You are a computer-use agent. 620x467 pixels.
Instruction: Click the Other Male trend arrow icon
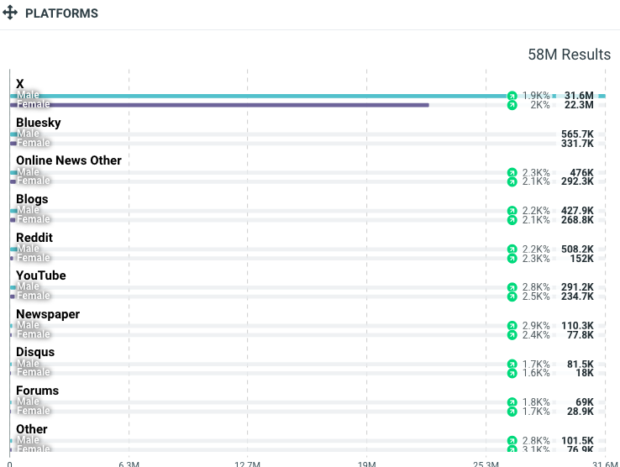point(512,441)
